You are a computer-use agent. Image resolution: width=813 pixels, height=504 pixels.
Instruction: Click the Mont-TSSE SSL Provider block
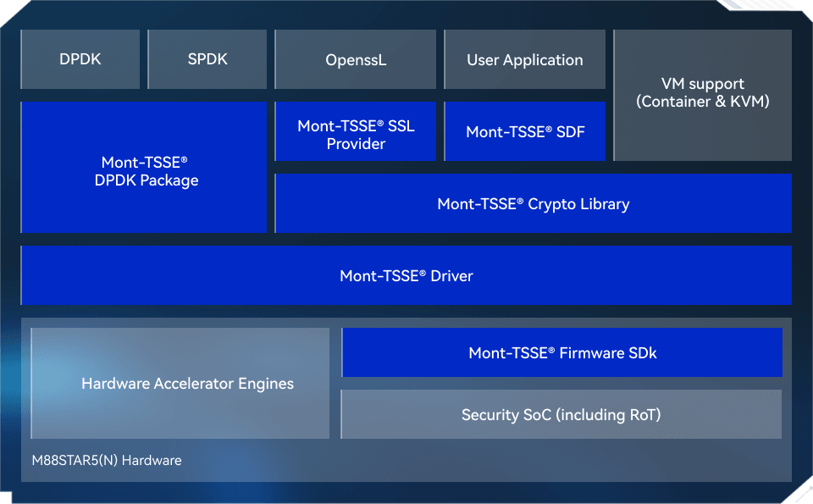tap(356, 131)
